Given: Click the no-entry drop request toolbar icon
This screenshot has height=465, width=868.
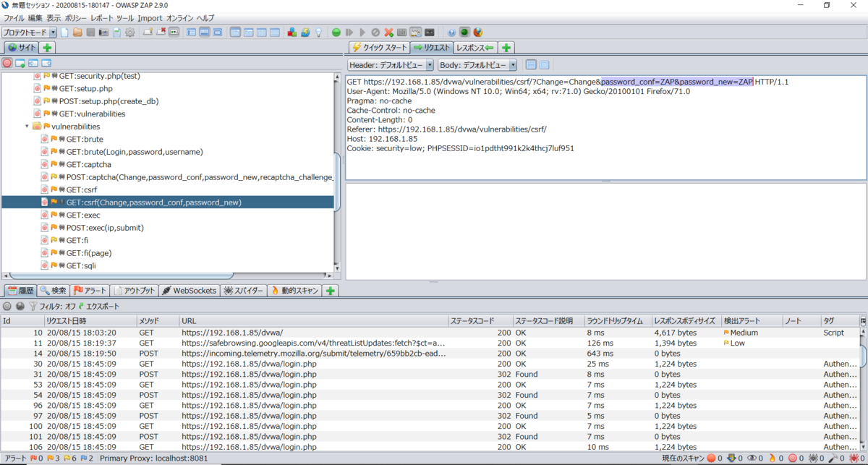Looking at the screenshot, I should [375, 33].
